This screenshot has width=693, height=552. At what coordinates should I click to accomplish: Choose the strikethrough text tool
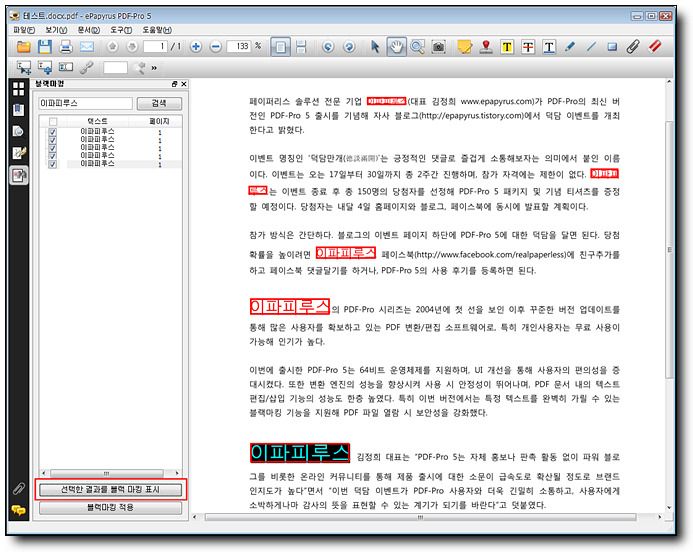(528, 46)
